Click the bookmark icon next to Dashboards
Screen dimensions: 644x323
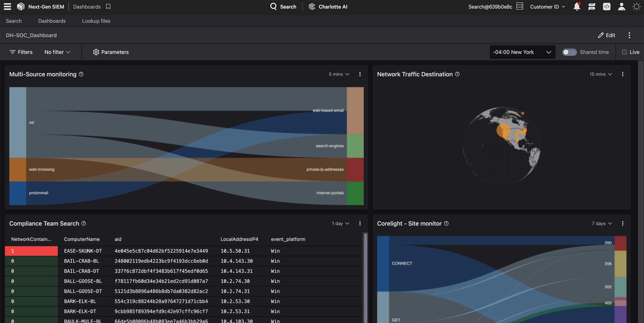pyautogui.click(x=108, y=7)
